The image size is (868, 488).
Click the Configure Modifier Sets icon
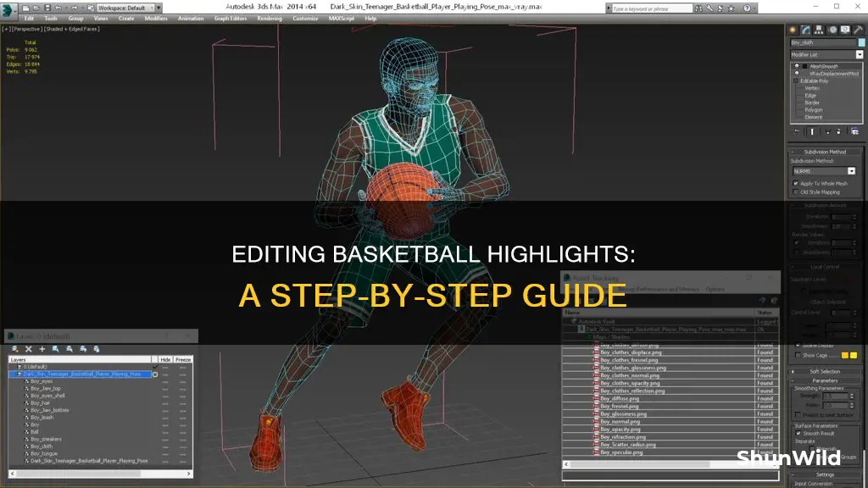point(854,131)
